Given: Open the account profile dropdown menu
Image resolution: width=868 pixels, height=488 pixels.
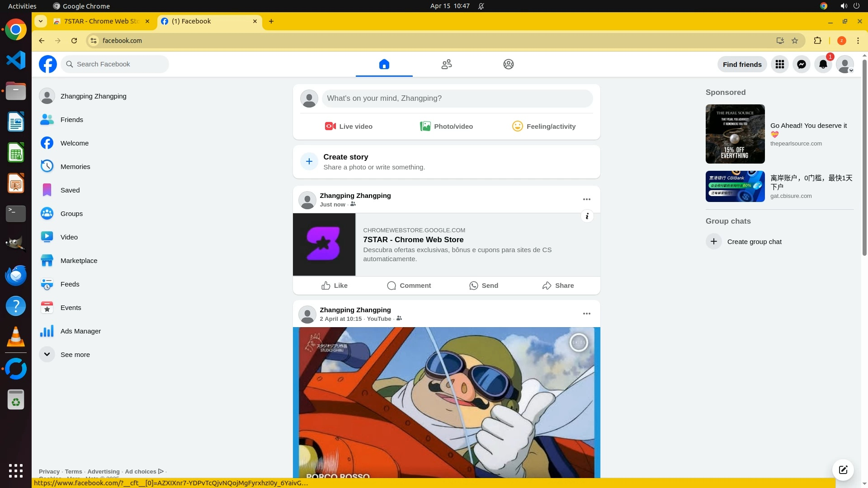Looking at the screenshot, I should (844, 64).
